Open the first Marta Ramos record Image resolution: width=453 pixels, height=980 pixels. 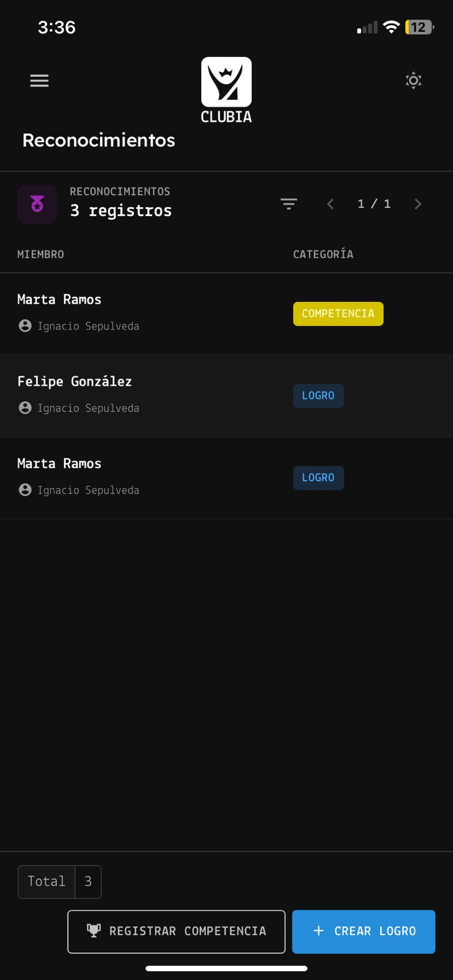pyautogui.click(x=226, y=314)
